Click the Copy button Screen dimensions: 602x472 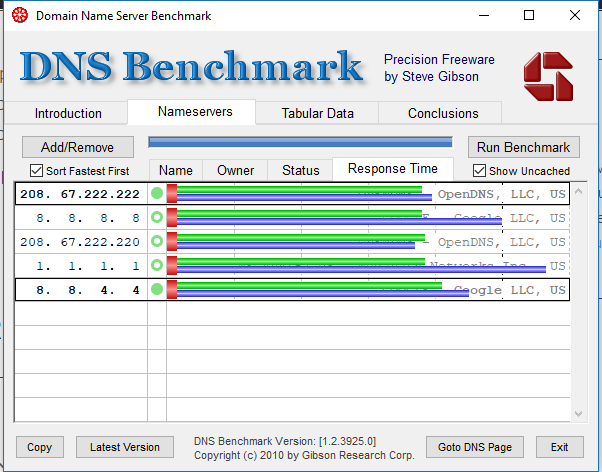[40, 447]
